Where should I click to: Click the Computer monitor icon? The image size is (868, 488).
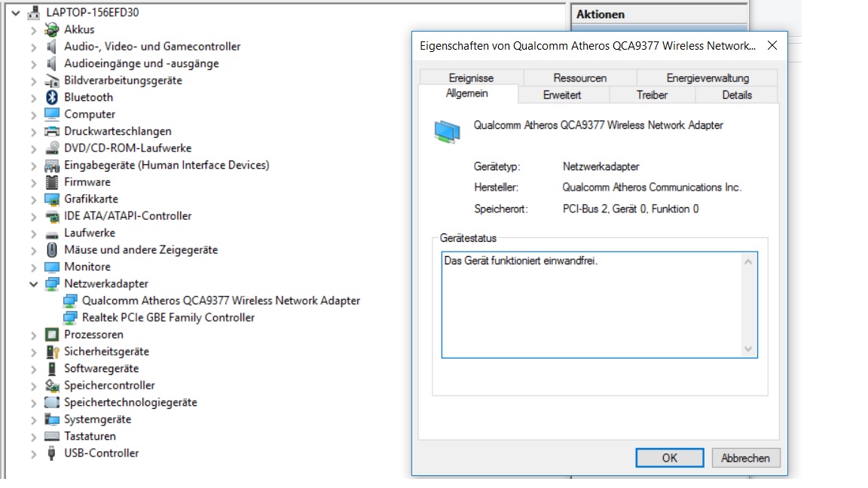point(51,114)
